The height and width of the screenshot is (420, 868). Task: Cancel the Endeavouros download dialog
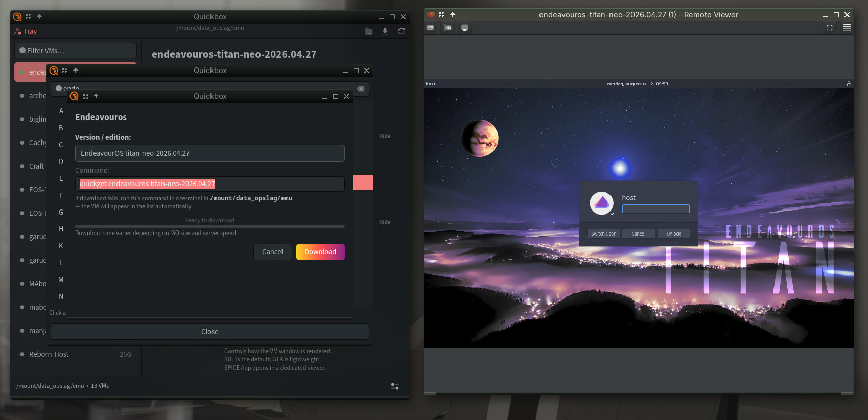(x=272, y=252)
